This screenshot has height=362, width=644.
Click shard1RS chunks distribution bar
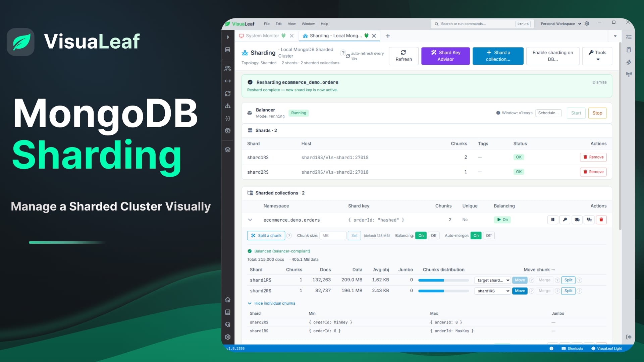coord(443,280)
